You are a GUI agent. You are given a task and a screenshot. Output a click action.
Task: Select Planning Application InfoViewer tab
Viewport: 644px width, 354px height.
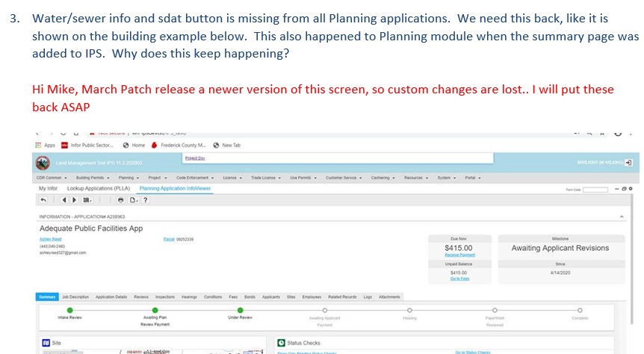pyautogui.click(x=175, y=188)
